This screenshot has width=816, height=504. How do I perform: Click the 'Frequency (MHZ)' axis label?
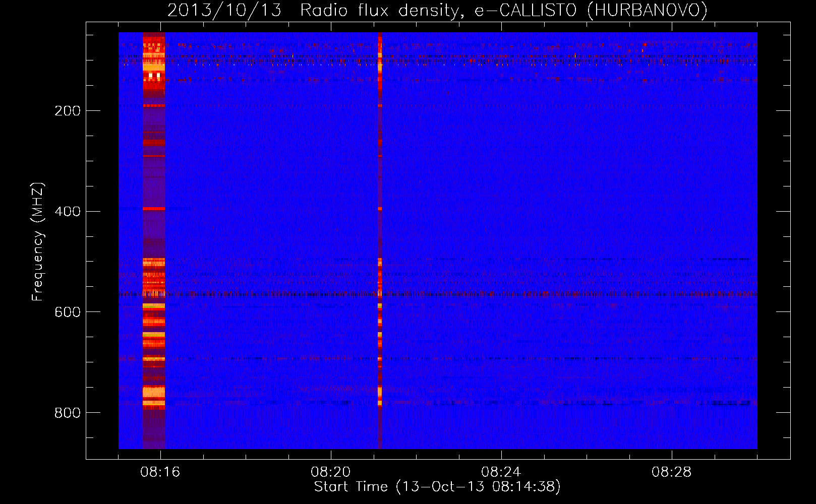coord(38,242)
